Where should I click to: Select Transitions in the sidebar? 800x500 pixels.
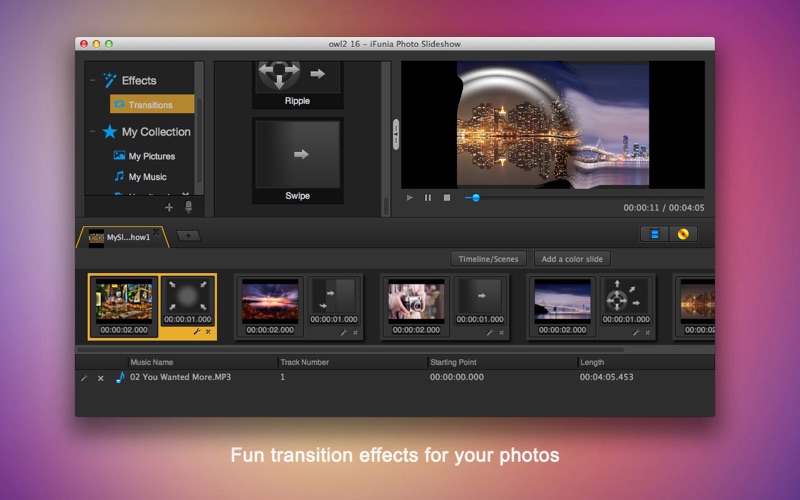tap(152, 104)
